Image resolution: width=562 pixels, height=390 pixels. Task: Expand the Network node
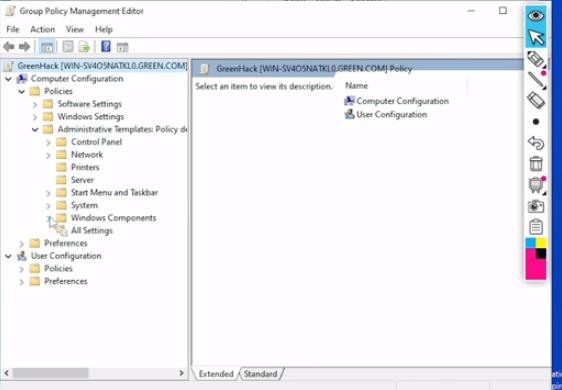[48, 155]
